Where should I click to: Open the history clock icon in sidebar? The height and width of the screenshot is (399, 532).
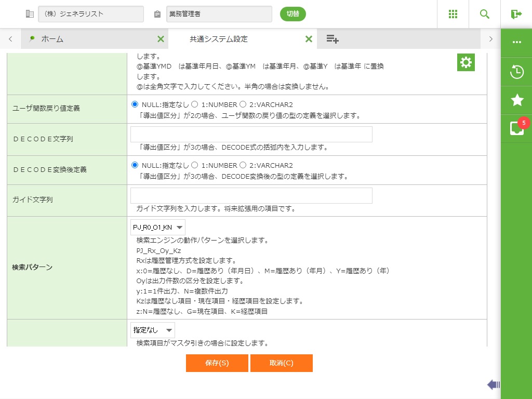click(516, 72)
